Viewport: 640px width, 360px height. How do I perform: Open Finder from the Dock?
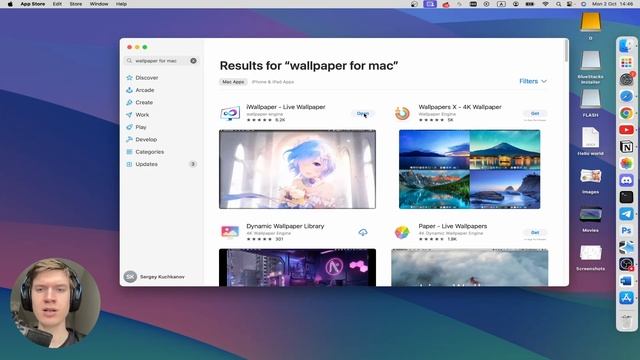pyautogui.click(x=626, y=45)
